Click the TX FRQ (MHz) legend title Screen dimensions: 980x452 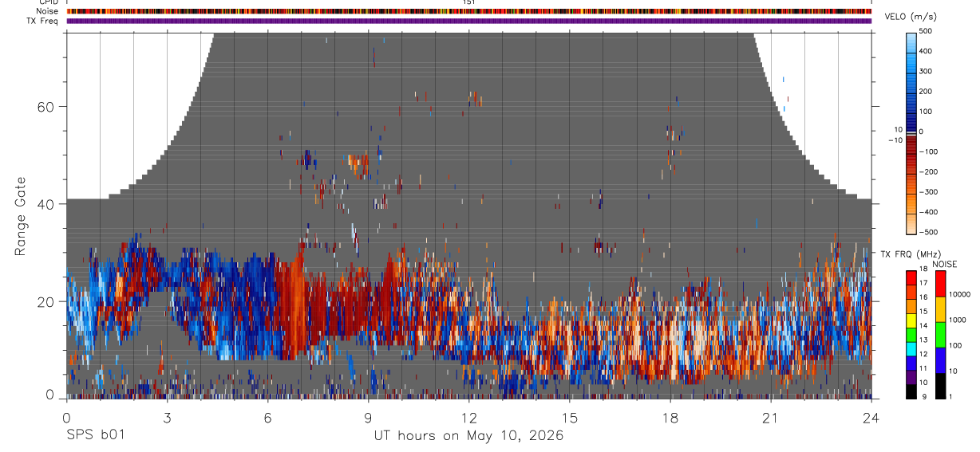coord(912,254)
